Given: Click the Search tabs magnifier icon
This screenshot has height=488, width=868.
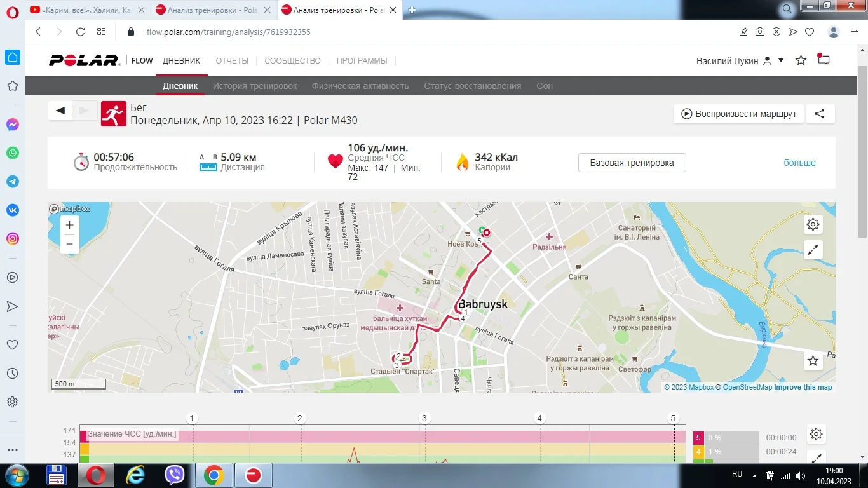Looking at the screenshot, I should [x=787, y=10].
